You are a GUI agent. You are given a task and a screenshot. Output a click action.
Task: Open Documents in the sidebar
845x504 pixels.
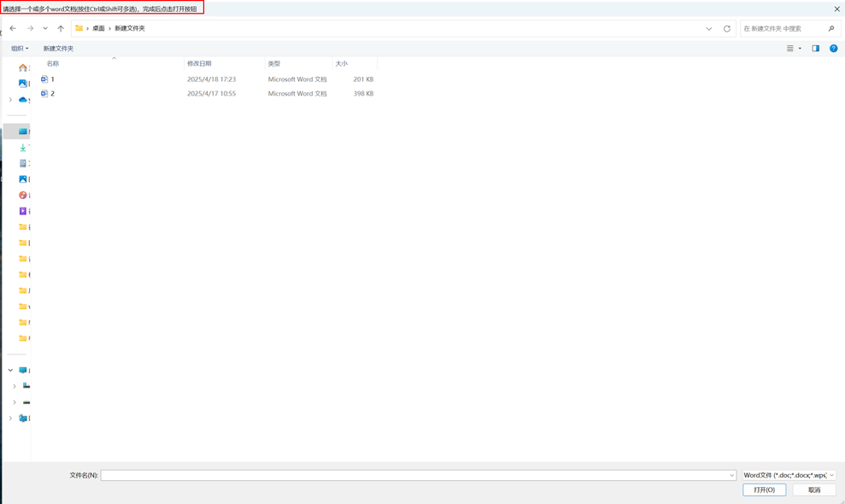(22, 163)
